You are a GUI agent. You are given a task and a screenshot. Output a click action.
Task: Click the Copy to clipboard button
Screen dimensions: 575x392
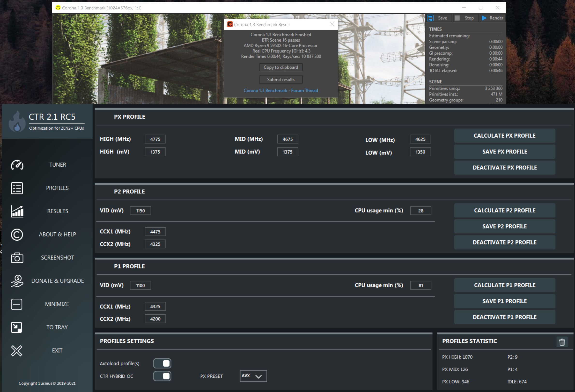pyautogui.click(x=281, y=67)
